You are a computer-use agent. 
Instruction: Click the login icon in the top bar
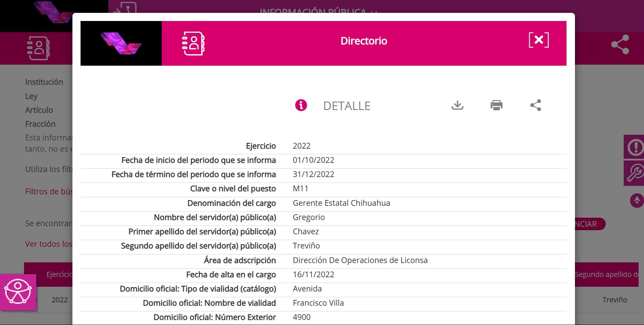[x=125, y=7]
